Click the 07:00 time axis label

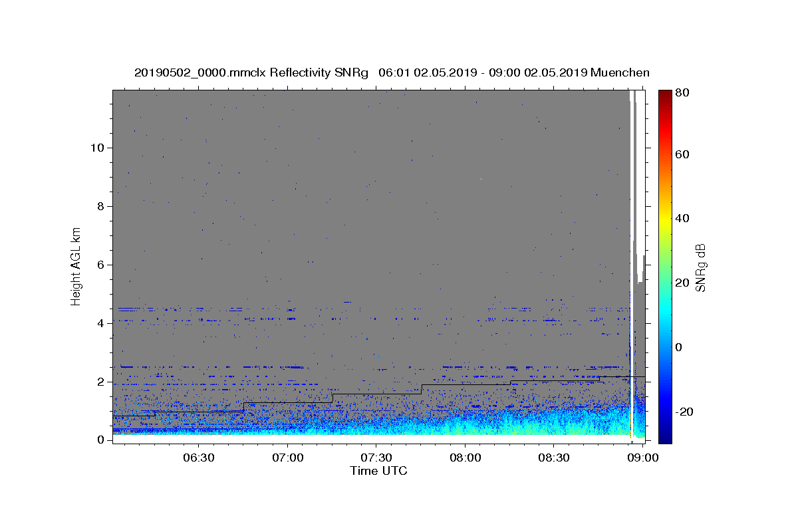pyautogui.click(x=288, y=458)
